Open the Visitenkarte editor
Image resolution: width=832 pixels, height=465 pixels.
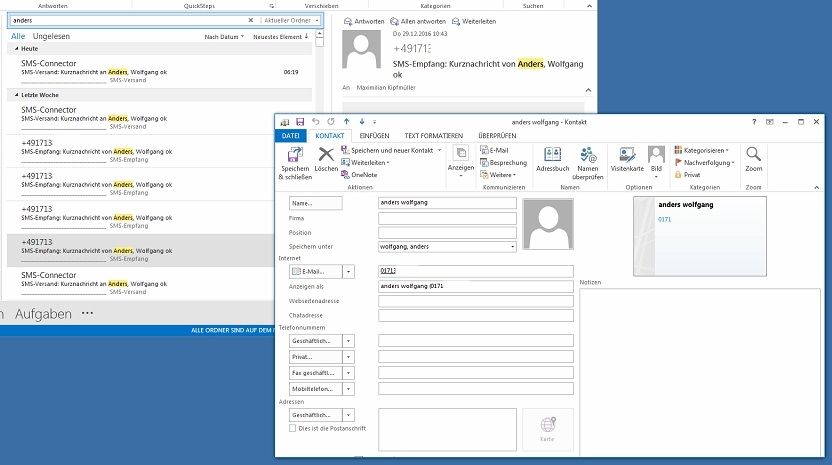coord(626,155)
